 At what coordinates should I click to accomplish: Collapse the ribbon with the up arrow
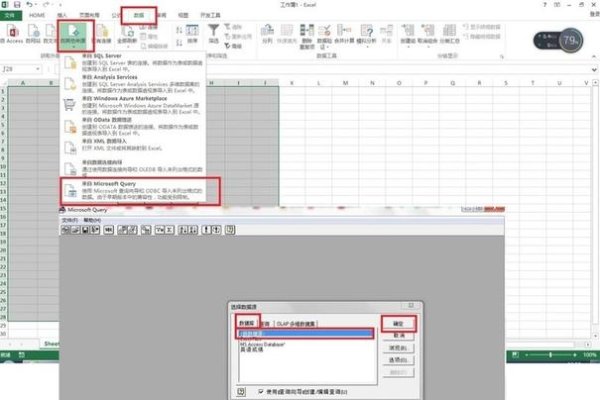(x=594, y=56)
